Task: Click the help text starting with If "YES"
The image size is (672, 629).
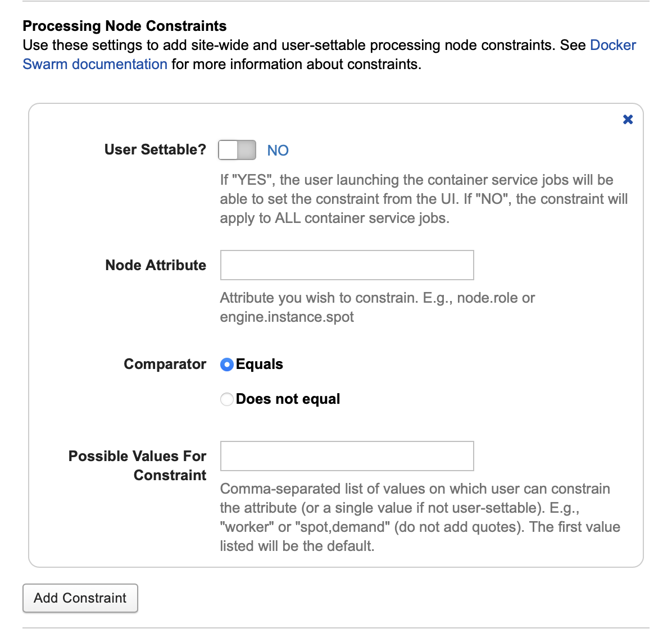Action: (x=424, y=199)
